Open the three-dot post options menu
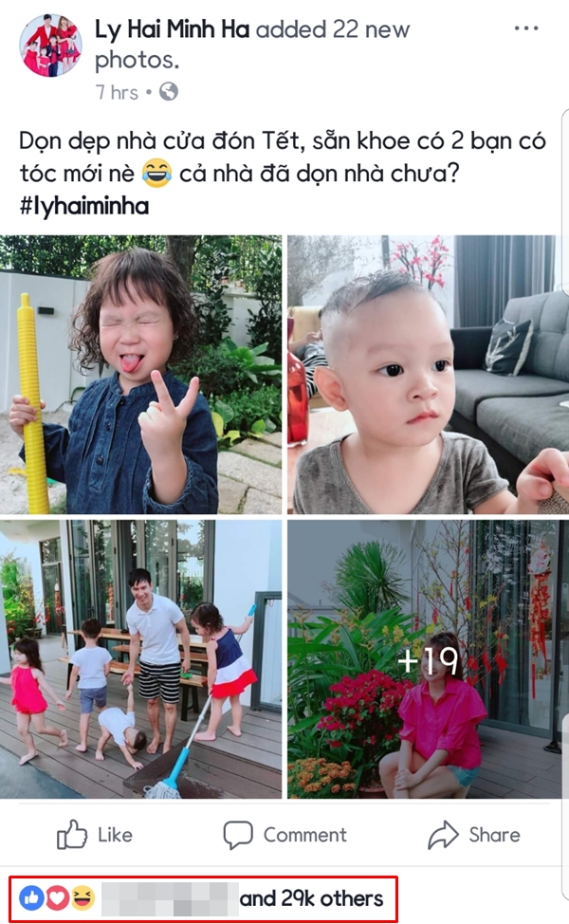569x924 pixels. click(x=526, y=28)
